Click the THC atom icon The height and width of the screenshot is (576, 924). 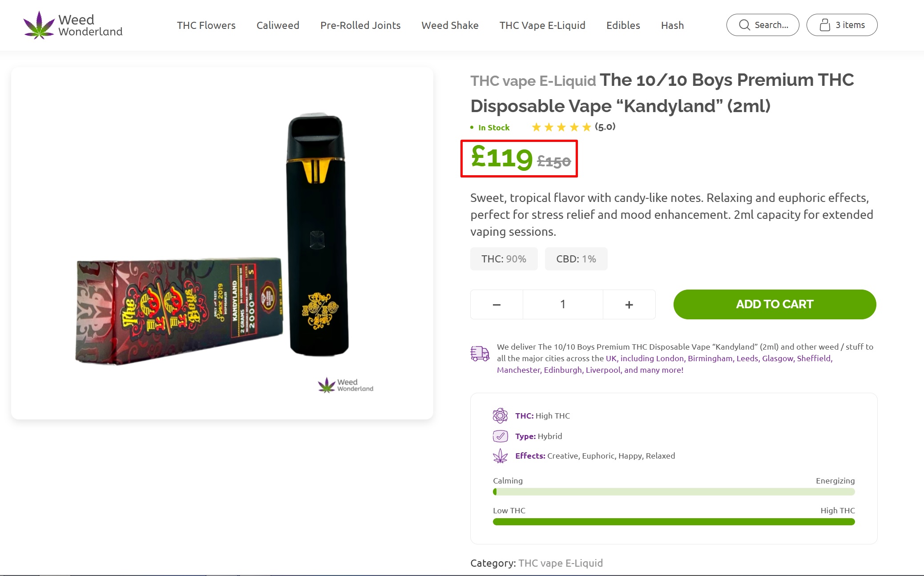tap(500, 415)
